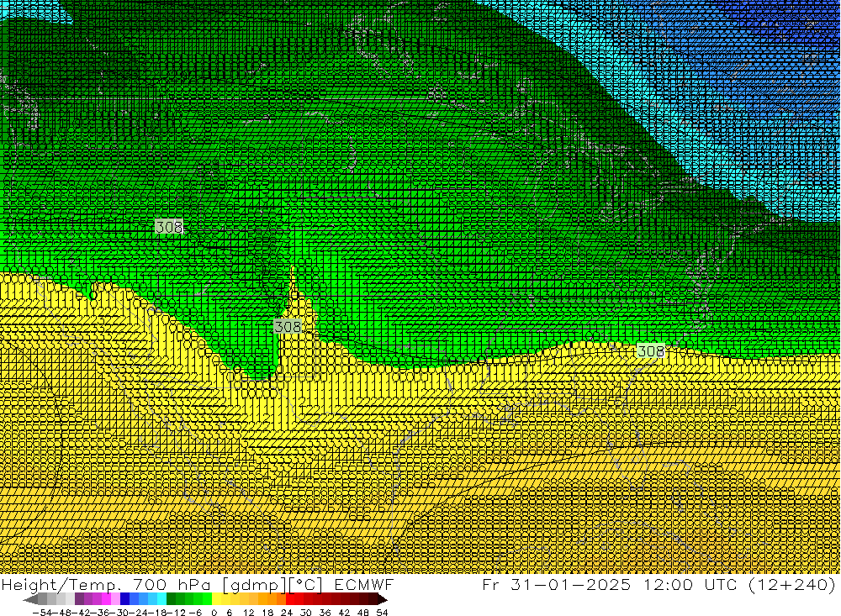Click the dark right arrow of color scale
This screenshot has width=841, height=616.
383,599
